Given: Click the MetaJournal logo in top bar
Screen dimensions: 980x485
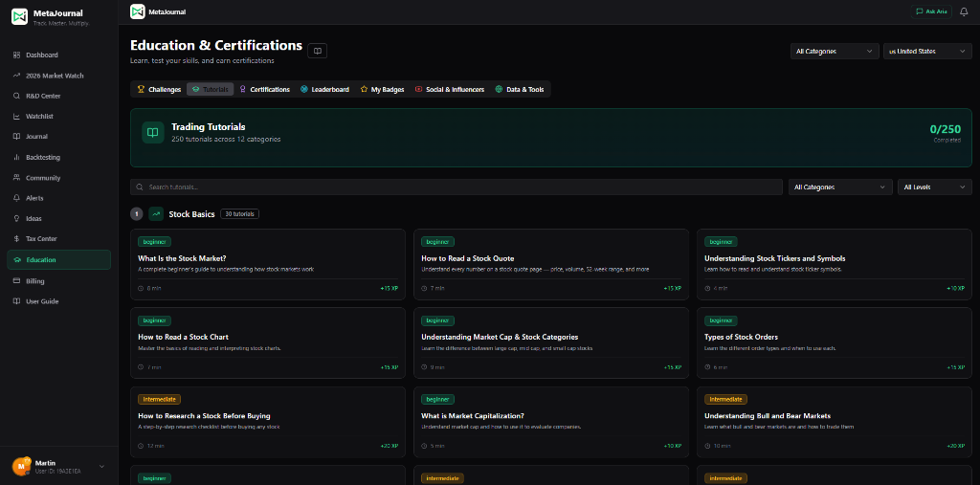Looking at the screenshot, I should point(138,11).
